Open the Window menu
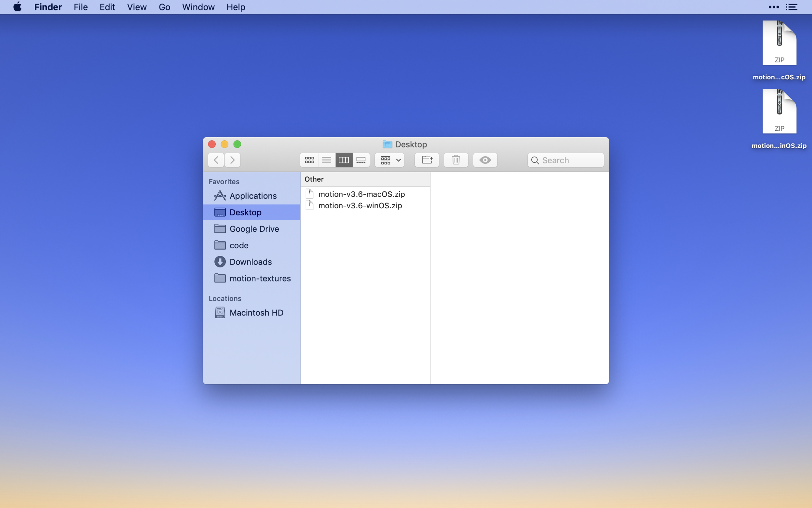The width and height of the screenshot is (812, 508). [x=198, y=7]
